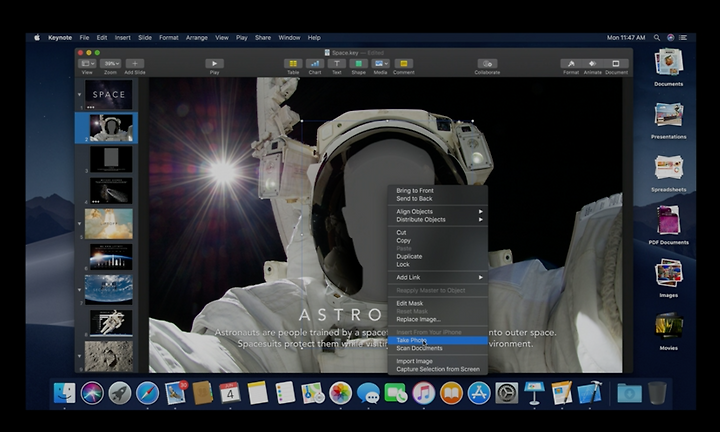Select the floating astronaut slide 8 thumbnail

pyautogui.click(x=111, y=323)
